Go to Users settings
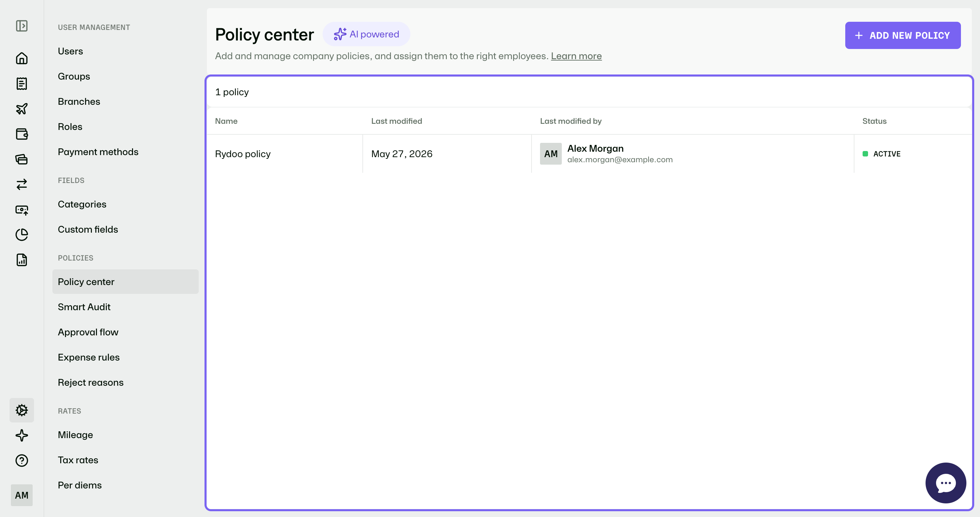This screenshot has height=517, width=980. click(70, 51)
